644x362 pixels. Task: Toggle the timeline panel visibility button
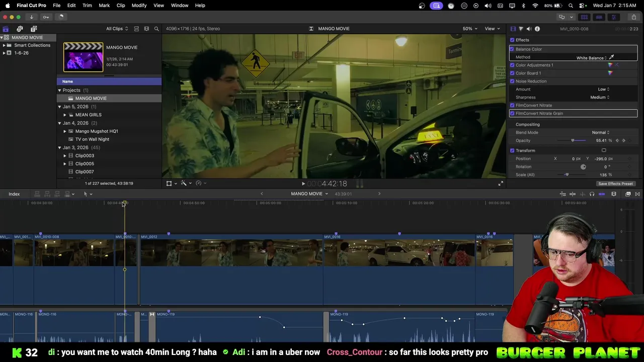tap(599, 17)
